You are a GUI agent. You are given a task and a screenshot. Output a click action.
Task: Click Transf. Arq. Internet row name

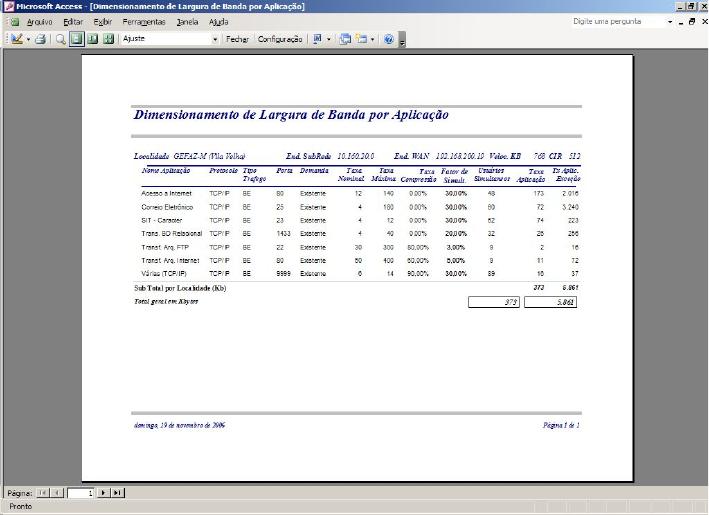[170, 261]
